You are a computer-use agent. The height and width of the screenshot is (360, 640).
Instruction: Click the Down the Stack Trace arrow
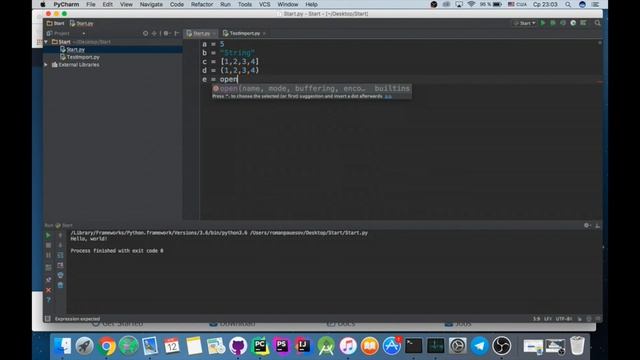(60, 245)
